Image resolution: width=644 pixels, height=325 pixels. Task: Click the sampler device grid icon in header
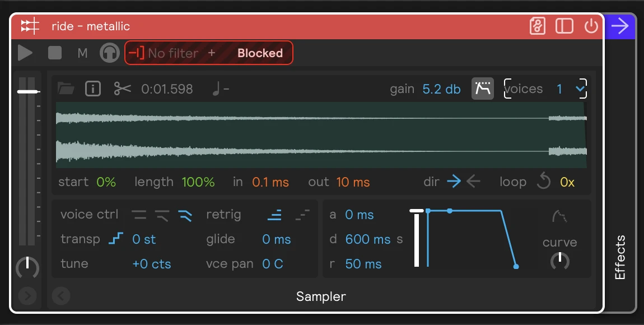click(x=30, y=26)
